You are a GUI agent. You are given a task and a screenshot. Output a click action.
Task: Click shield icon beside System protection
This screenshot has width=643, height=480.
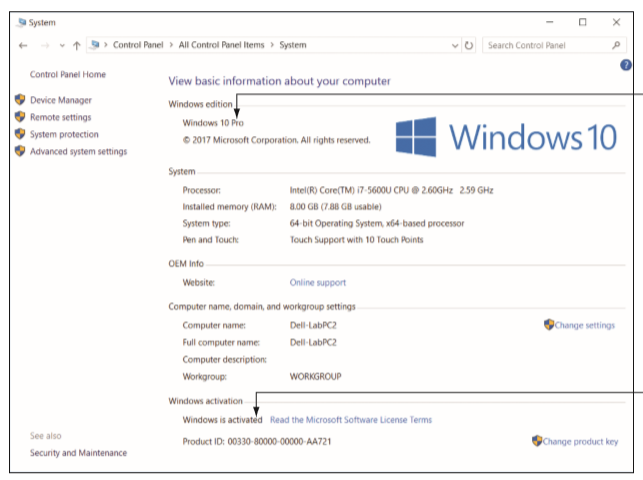(20, 134)
